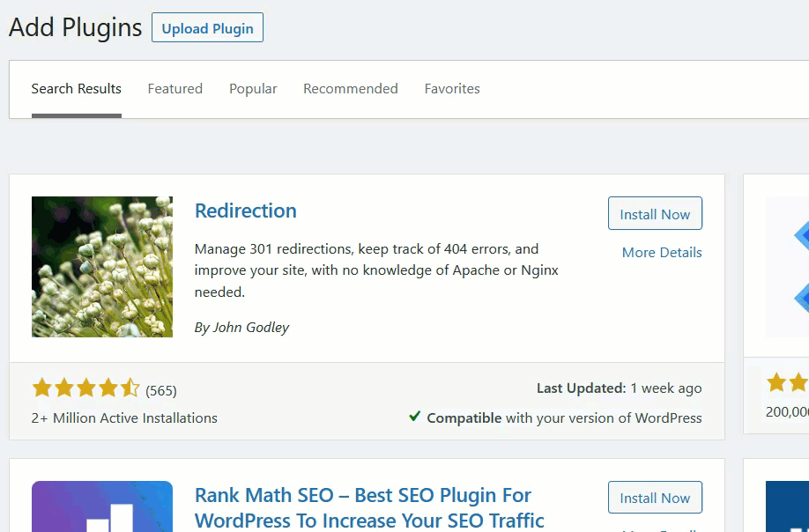Viewport: 809px width, 532px height.
Task: Go to the Favorites tab
Action: click(x=452, y=89)
